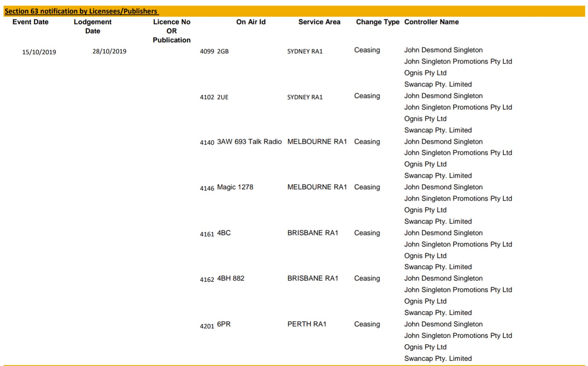Viewport: 588px width, 366px height.
Task: Click the Lodgement Date column header
Action: pyautogui.click(x=93, y=26)
